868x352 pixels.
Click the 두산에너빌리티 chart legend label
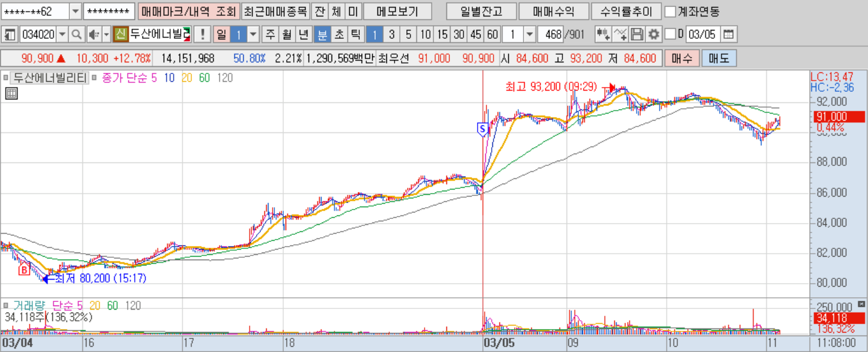[x=50, y=78]
